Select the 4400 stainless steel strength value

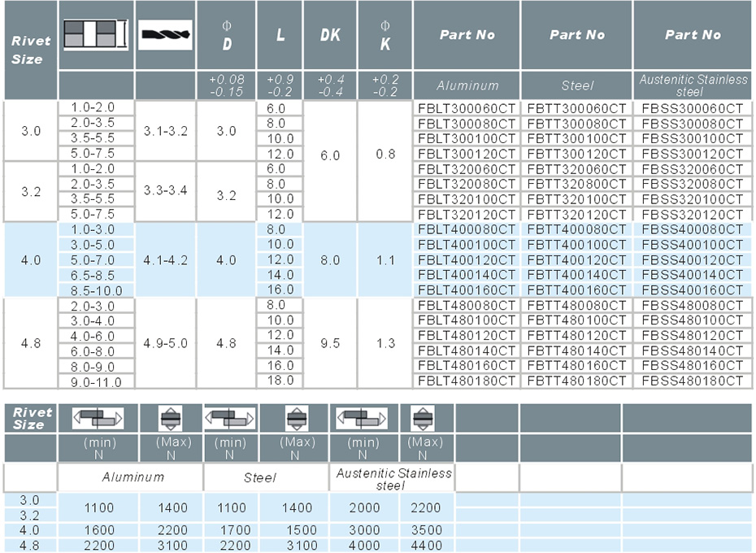[425, 545]
